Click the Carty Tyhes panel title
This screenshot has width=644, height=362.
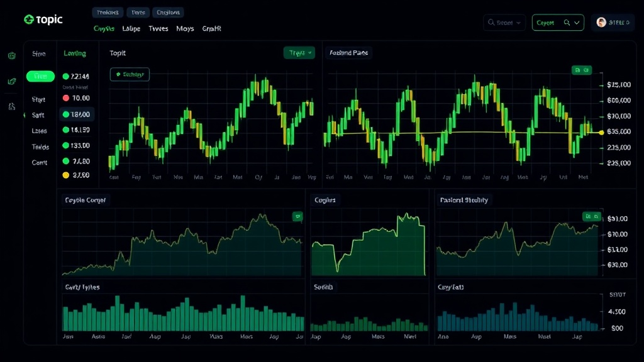pyautogui.click(x=82, y=287)
